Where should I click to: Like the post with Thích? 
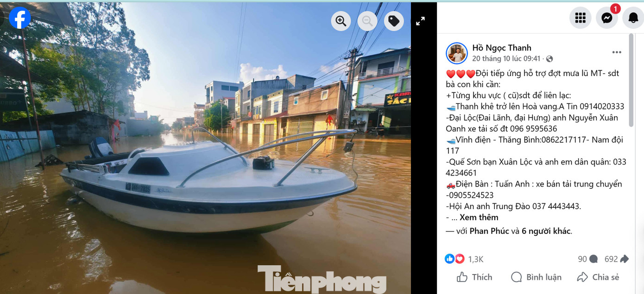tap(474, 277)
